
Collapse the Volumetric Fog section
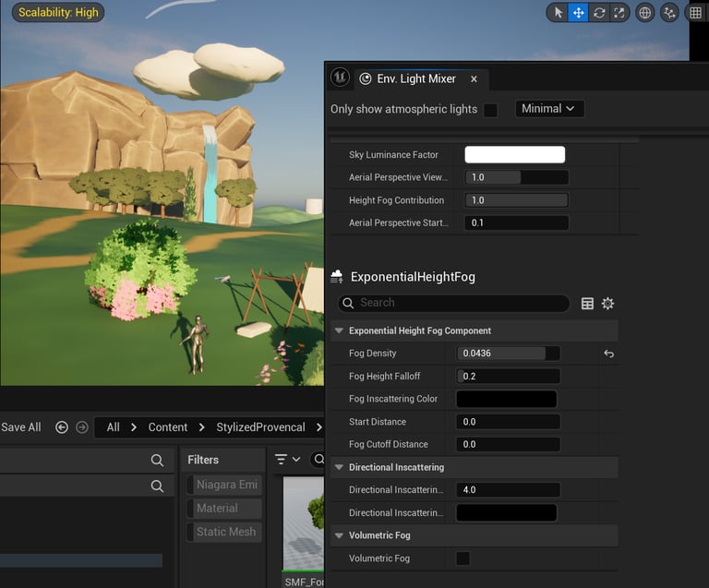point(339,535)
